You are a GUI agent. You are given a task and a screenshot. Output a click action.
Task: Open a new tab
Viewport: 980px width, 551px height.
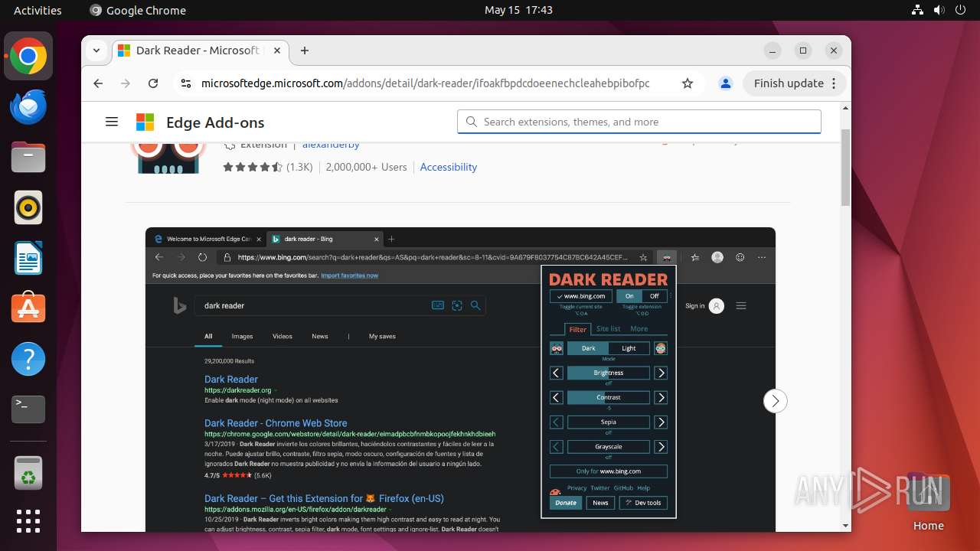point(305,51)
